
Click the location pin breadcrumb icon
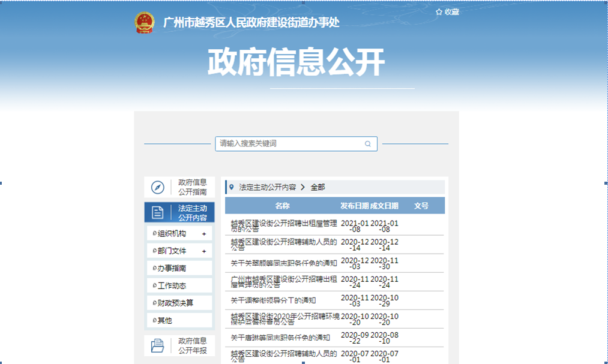point(232,187)
